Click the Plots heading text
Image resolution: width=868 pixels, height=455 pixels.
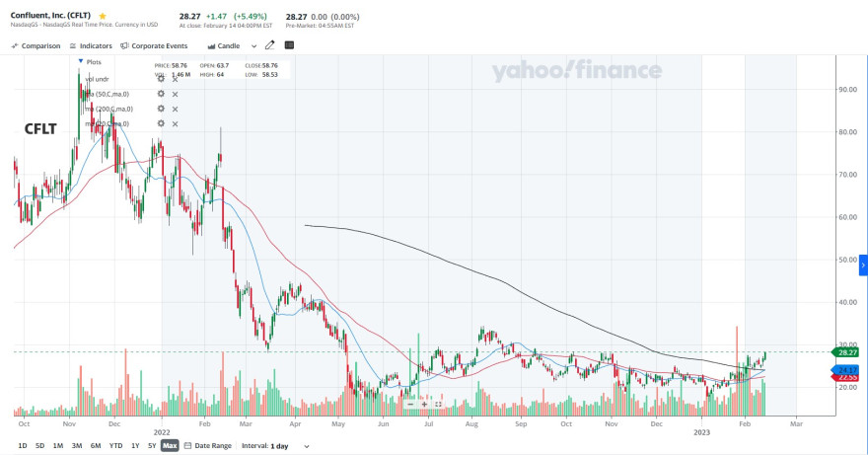[x=94, y=62]
